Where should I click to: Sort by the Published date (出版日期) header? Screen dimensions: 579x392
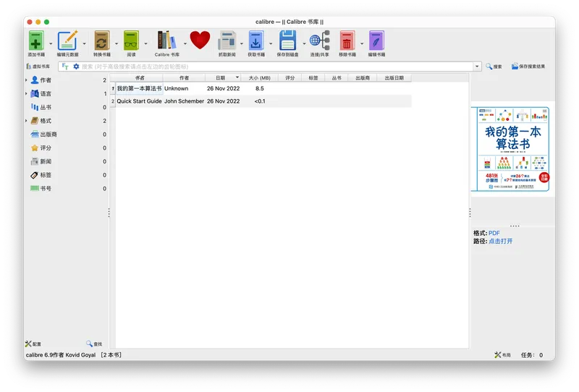pyautogui.click(x=394, y=78)
